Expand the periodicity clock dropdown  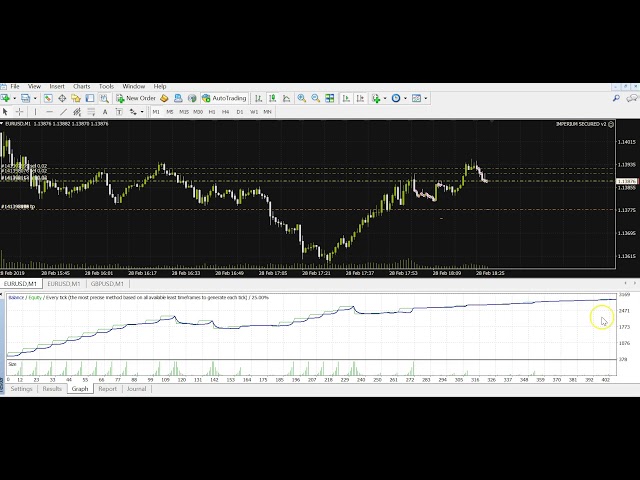(x=405, y=98)
